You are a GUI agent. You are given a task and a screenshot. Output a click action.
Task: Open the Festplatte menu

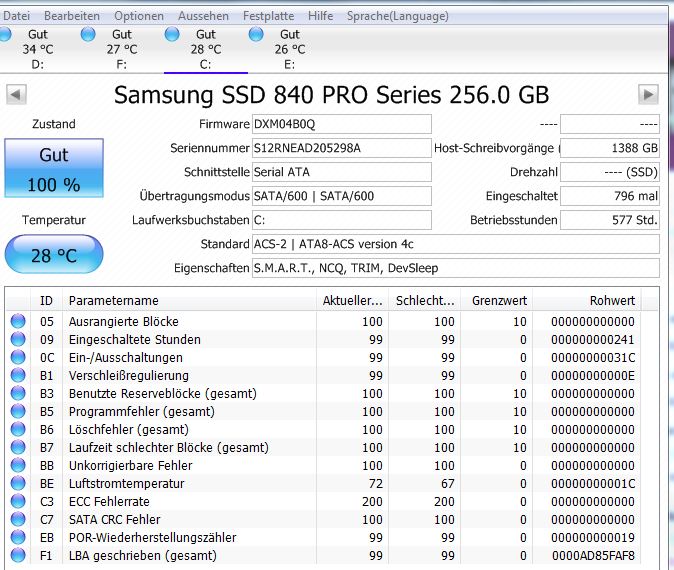tap(268, 16)
